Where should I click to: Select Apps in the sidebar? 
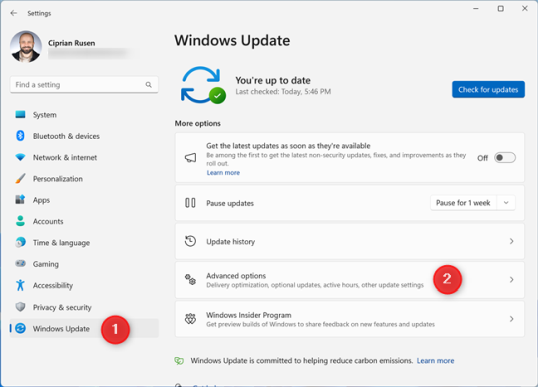click(84, 200)
